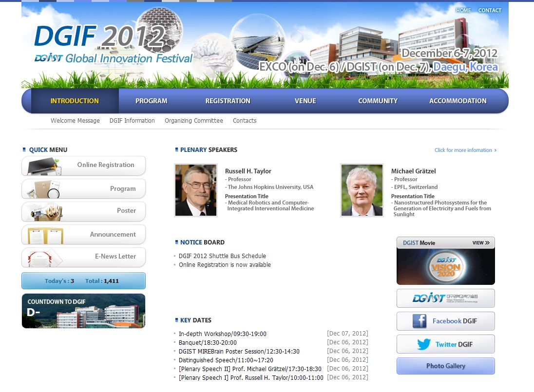Select the COMMUNITY menu tab
The width and height of the screenshot is (534, 392).
click(378, 101)
